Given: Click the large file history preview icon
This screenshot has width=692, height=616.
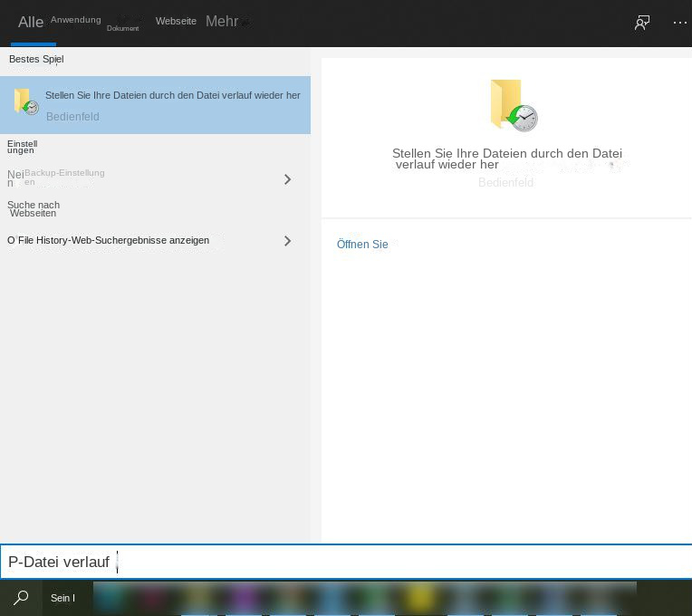Looking at the screenshot, I should 514,105.
